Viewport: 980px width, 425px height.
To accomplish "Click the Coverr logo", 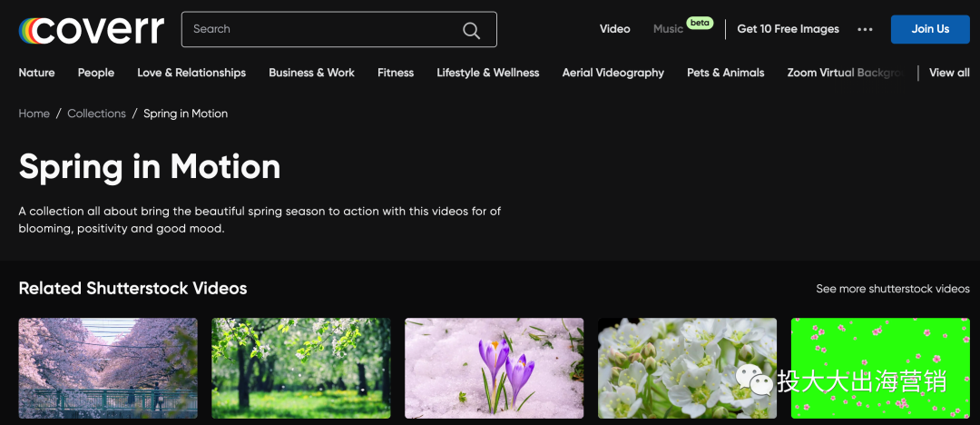I will point(92,29).
